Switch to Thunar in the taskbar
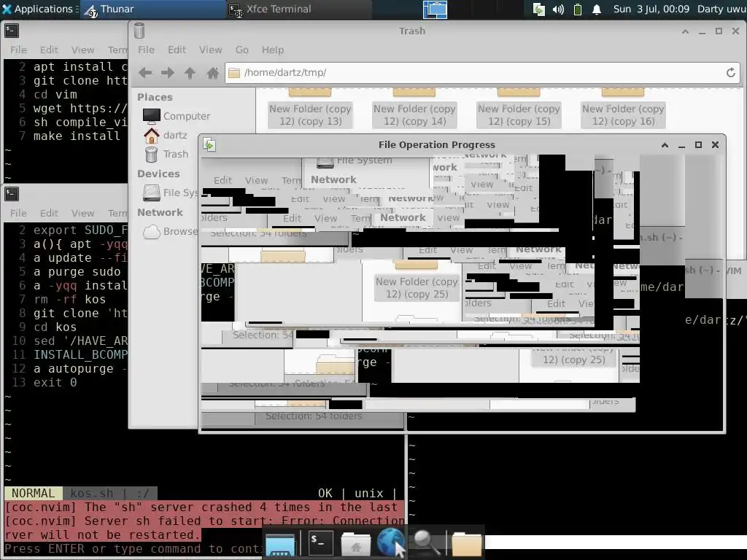 (x=152, y=9)
